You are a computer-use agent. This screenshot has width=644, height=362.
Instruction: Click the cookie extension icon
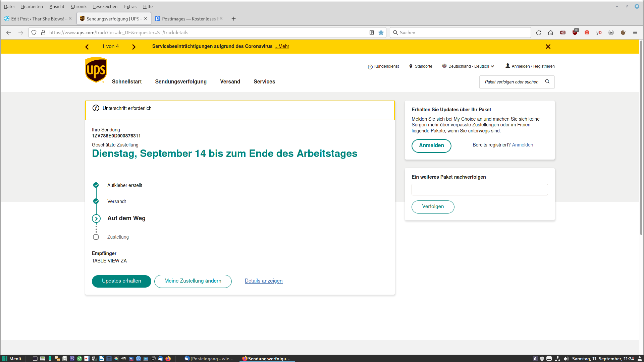623,33
